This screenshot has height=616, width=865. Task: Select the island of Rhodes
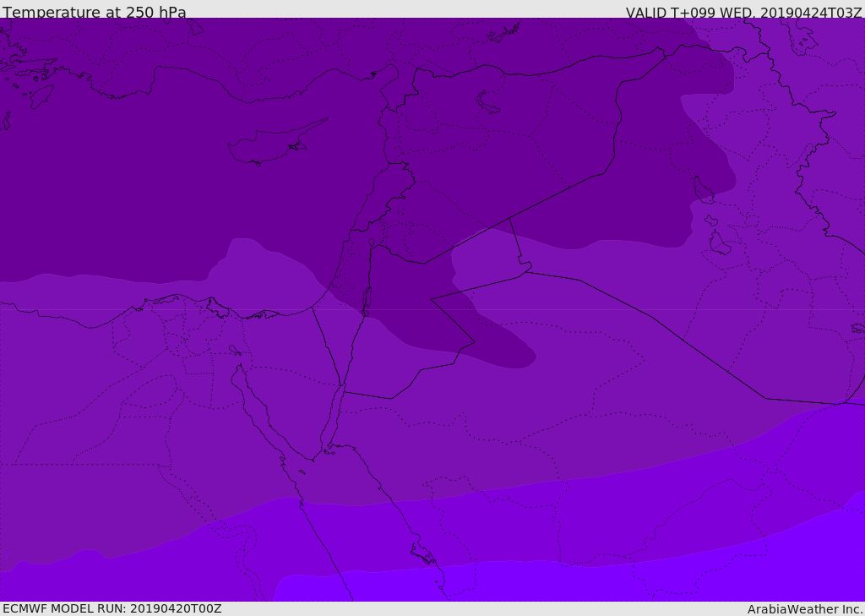[x=41, y=96]
